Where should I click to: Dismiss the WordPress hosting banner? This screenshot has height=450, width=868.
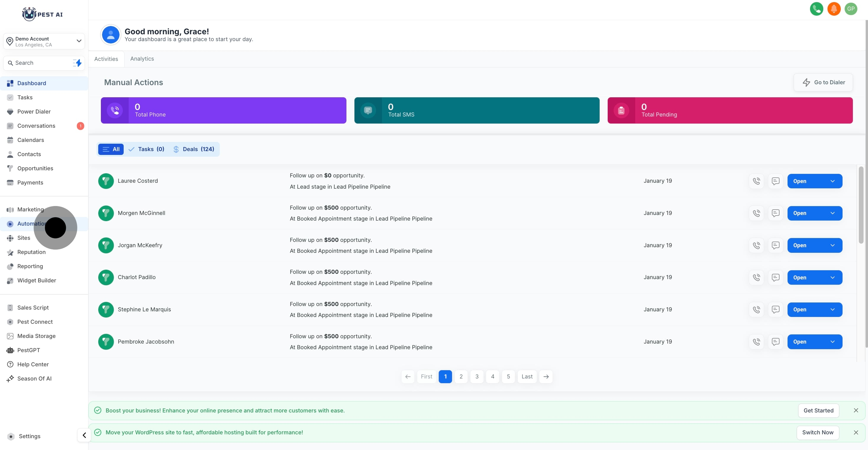(856, 433)
